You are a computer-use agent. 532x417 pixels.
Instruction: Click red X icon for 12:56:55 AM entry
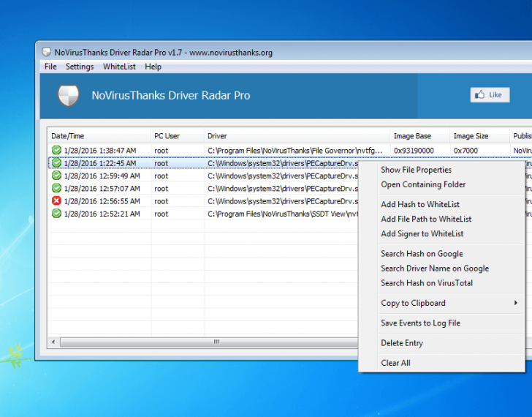click(x=56, y=200)
